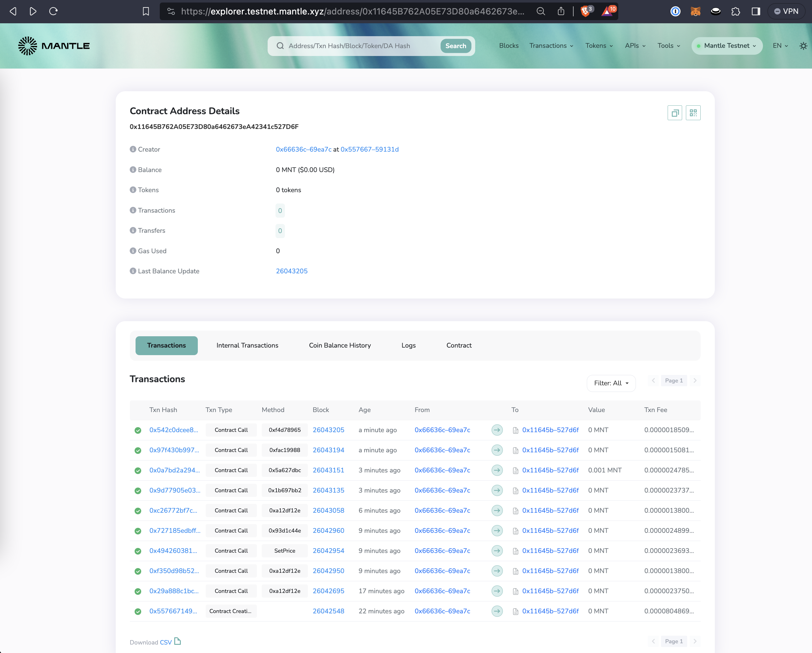
Task: Open the Brave Shields lion icon
Action: [586, 11]
